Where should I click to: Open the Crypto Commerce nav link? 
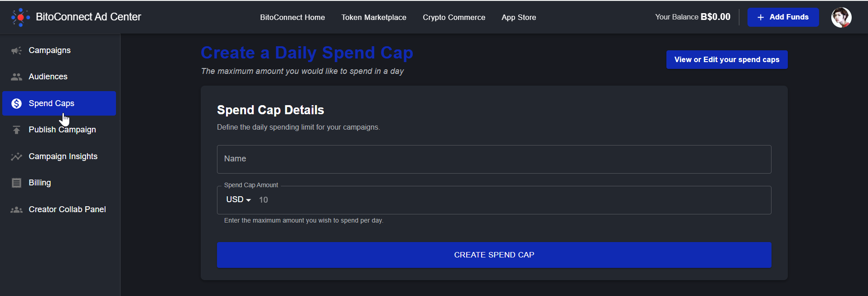[454, 17]
